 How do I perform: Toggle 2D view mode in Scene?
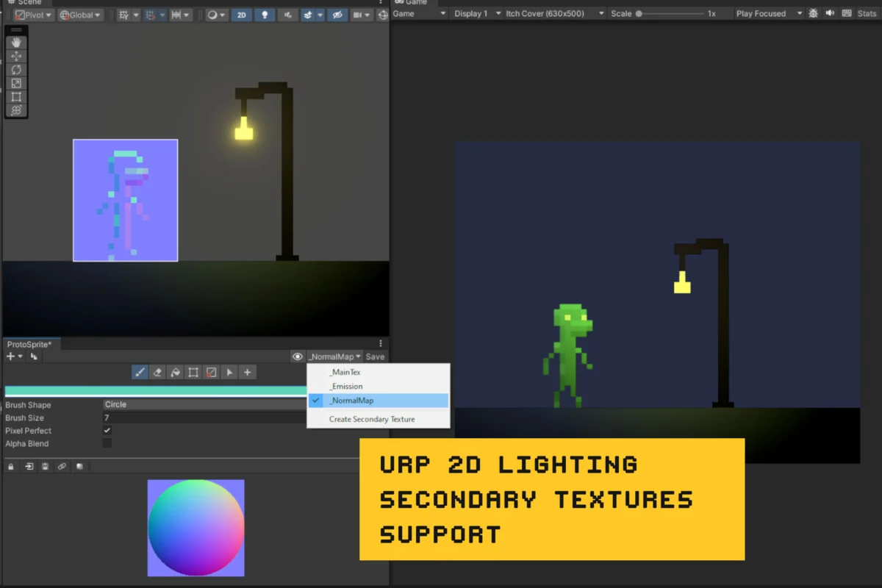coord(241,15)
